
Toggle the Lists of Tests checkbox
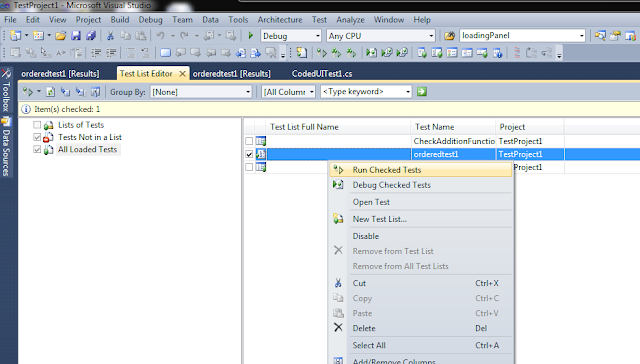(x=37, y=125)
